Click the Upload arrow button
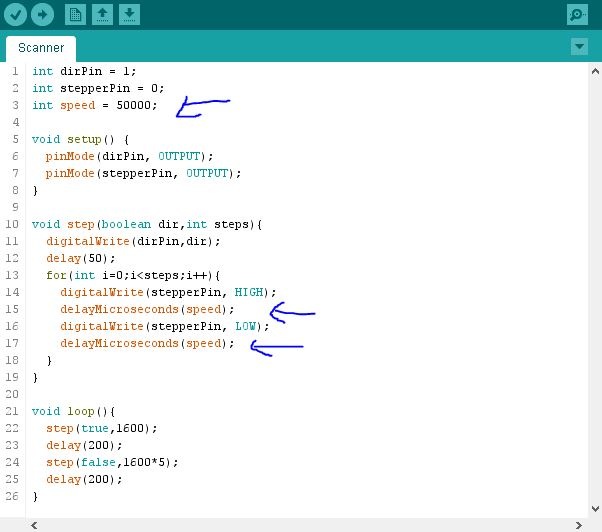 pyautogui.click(x=42, y=15)
